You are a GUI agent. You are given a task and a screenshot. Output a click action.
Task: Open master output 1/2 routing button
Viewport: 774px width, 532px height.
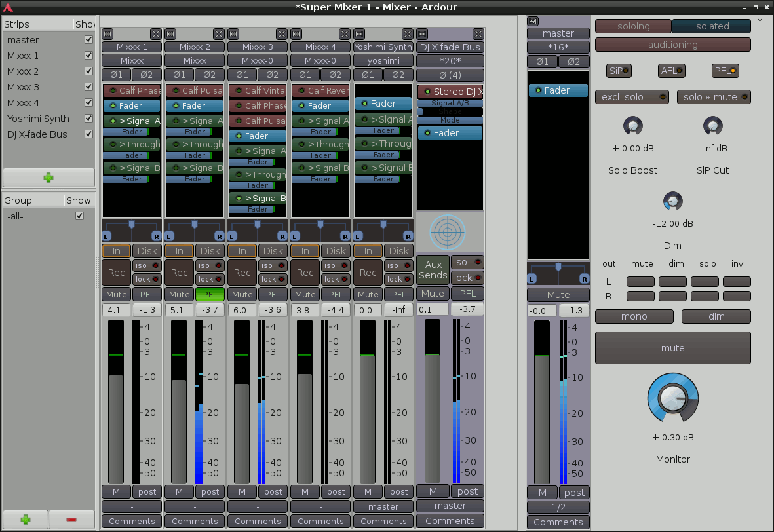[x=558, y=507]
